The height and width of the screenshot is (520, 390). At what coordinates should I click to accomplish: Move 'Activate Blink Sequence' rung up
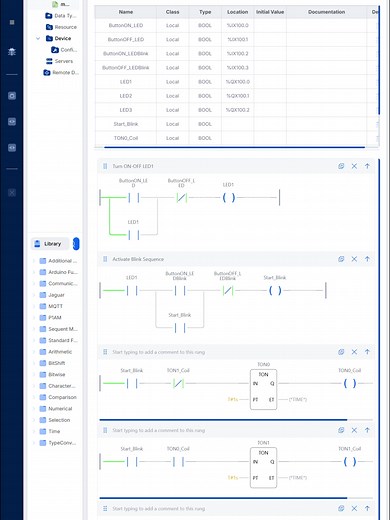[x=367, y=259]
